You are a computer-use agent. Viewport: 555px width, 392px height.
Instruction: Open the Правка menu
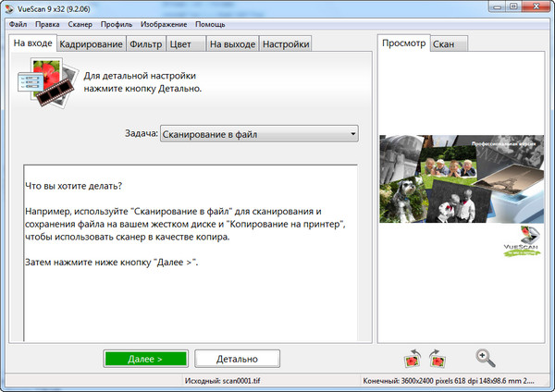click(x=50, y=23)
